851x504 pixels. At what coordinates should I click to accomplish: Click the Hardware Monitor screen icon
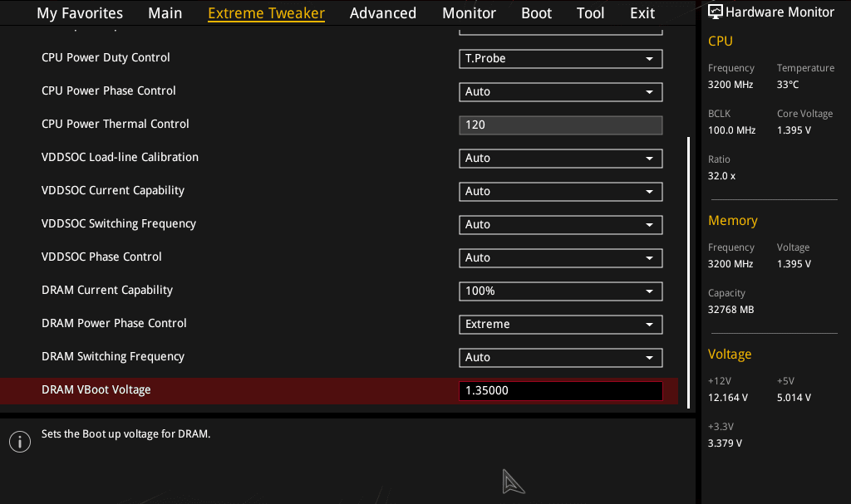pos(716,12)
